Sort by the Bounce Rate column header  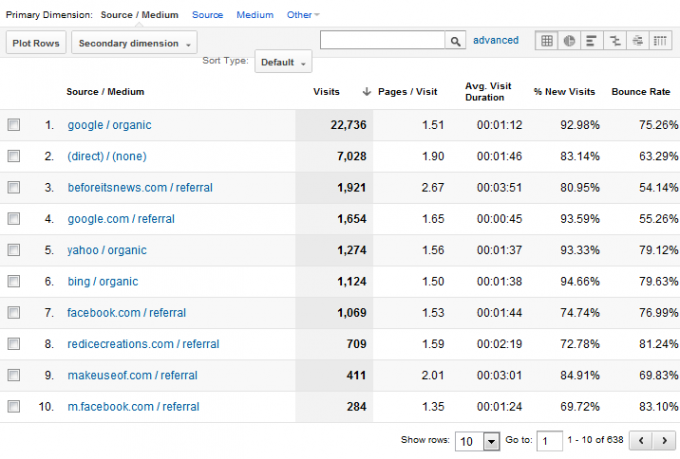[x=641, y=92]
